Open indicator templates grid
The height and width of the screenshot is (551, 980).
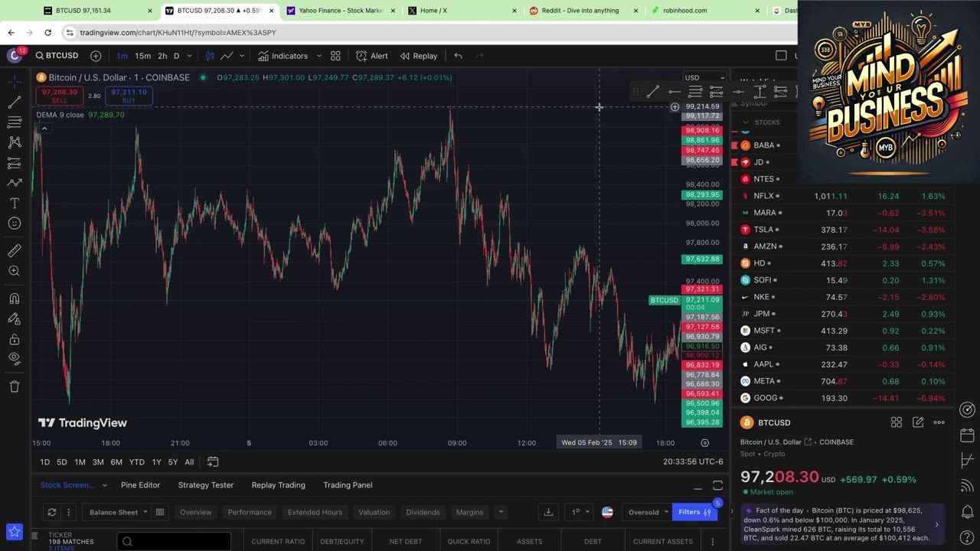335,56
